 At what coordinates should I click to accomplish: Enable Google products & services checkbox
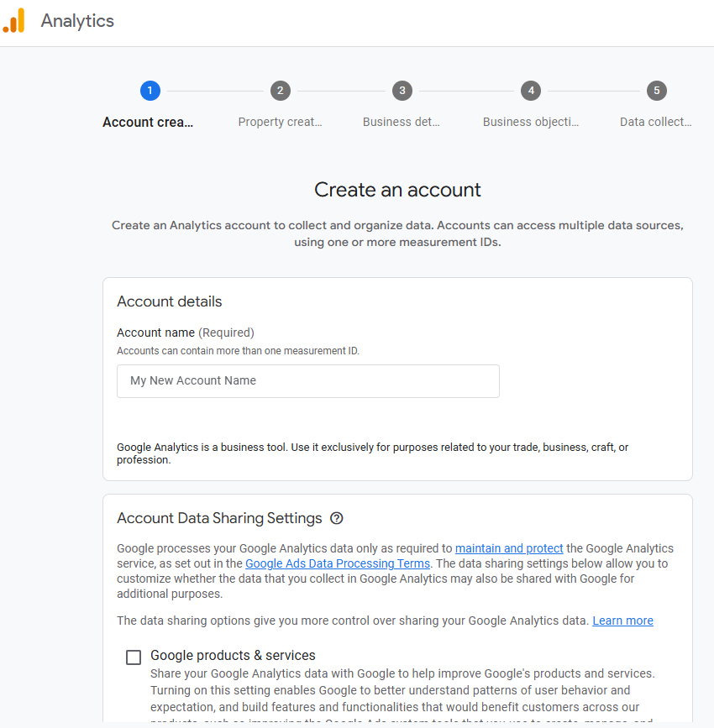tap(134, 657)
